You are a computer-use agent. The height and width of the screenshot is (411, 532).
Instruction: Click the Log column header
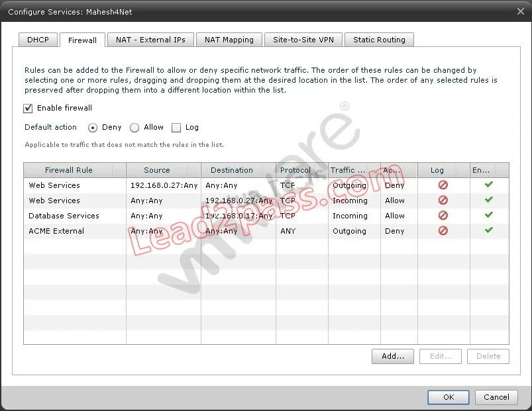444,170
